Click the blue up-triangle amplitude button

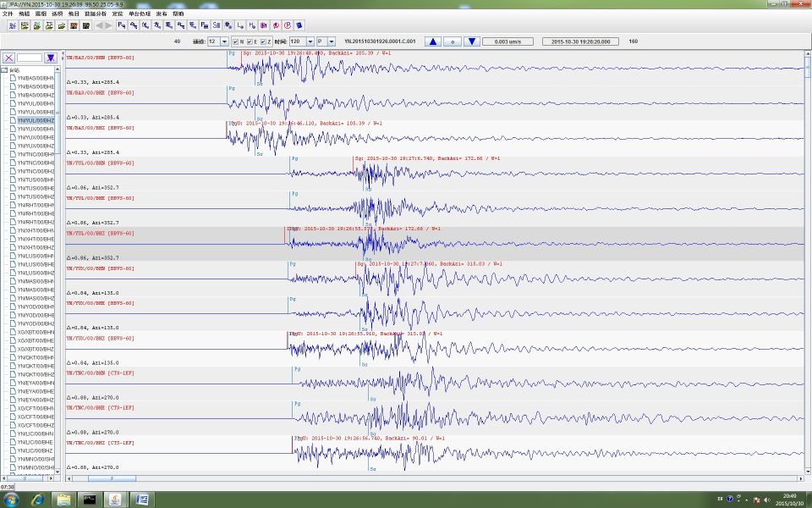pos(432,41)
